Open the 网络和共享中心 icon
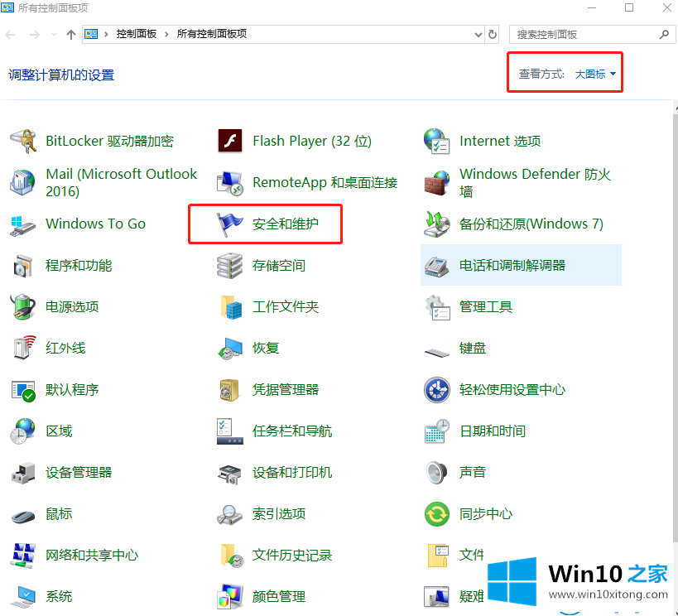The height and width of the screenshot is (616, 678). coord(23,556)
